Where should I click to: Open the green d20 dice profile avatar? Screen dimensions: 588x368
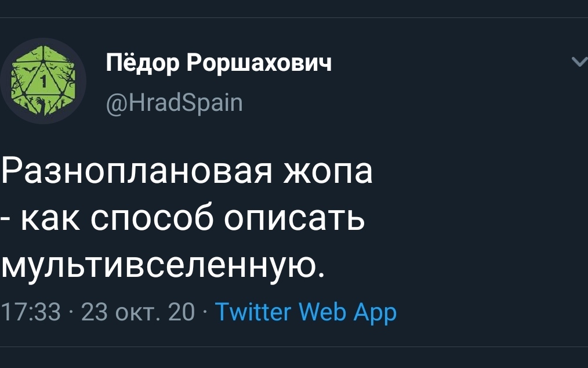coord(43,81)
